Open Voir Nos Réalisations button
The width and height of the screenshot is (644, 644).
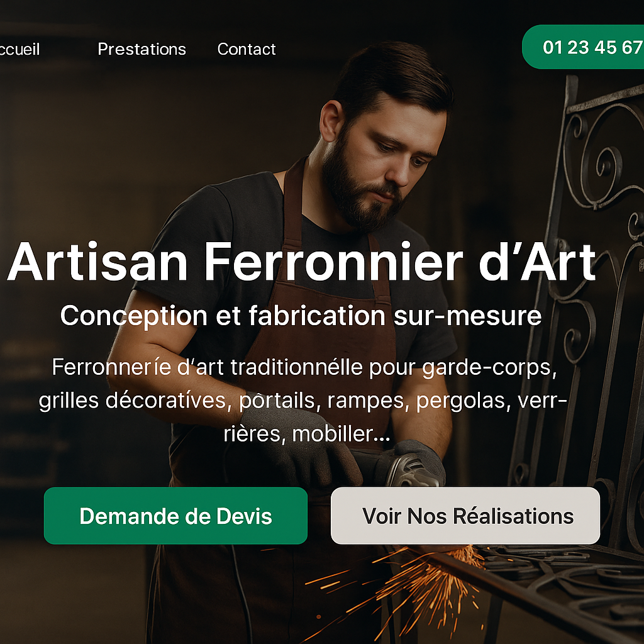tap(465, 516)
